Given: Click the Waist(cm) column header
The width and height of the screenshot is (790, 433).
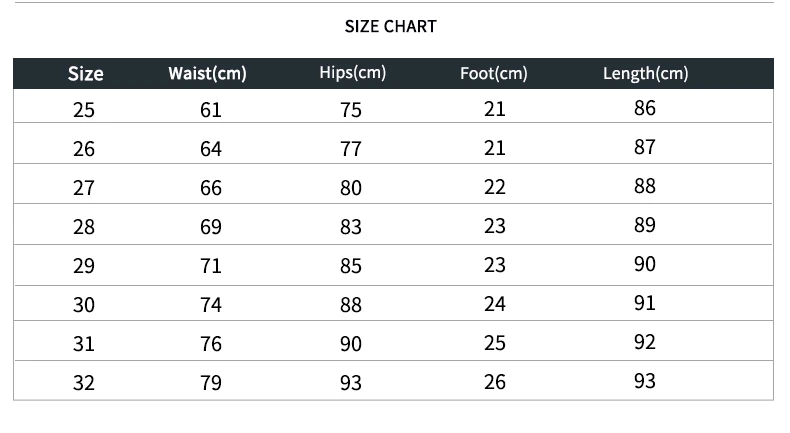Looking at the screenshot, I should click(x=208, y=74).
